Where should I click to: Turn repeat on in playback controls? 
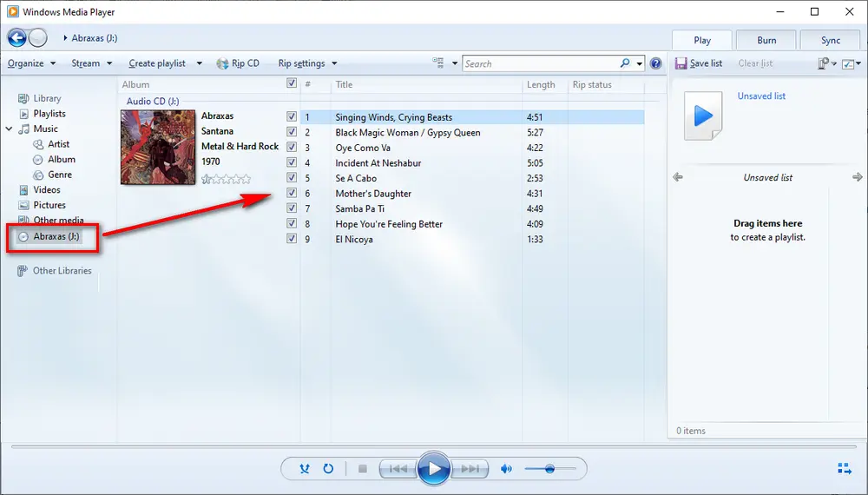pos(328,468)
